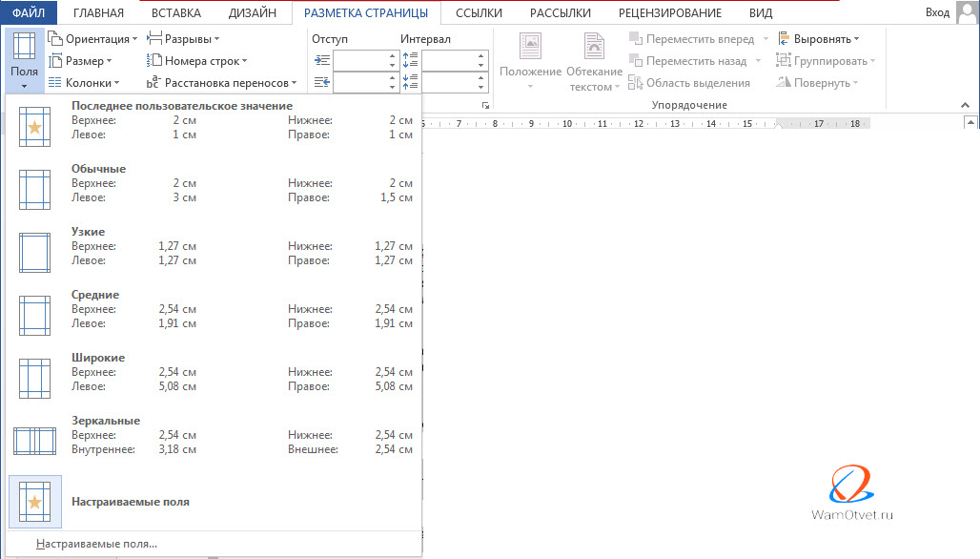The width and height of the screenshot is (980, 559).
Task: Switch to the ВСТАВКА tab
Action: click(x=176, y=12)
